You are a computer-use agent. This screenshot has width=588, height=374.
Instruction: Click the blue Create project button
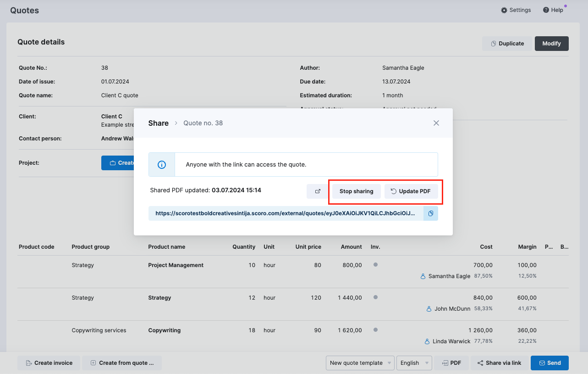coord(118,163)
